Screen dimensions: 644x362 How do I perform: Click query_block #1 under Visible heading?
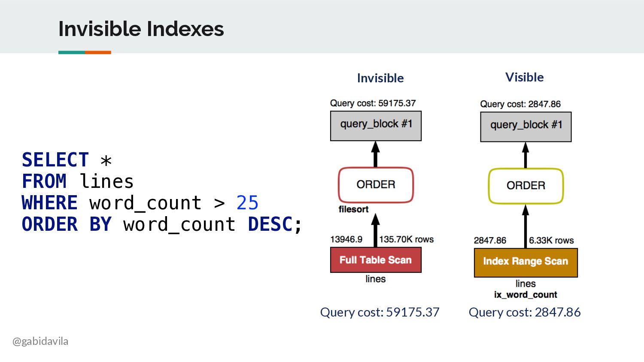(x=526, y=127)
